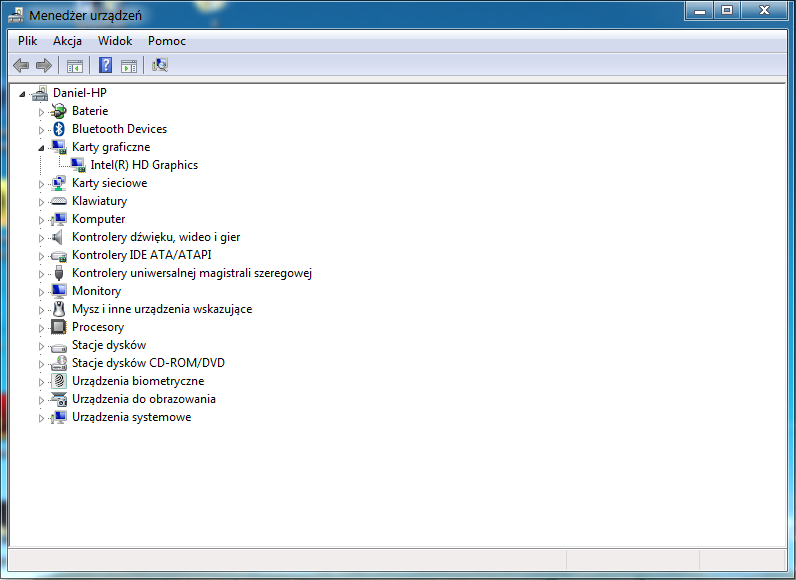Expand the Baterie category

(41, 112)
